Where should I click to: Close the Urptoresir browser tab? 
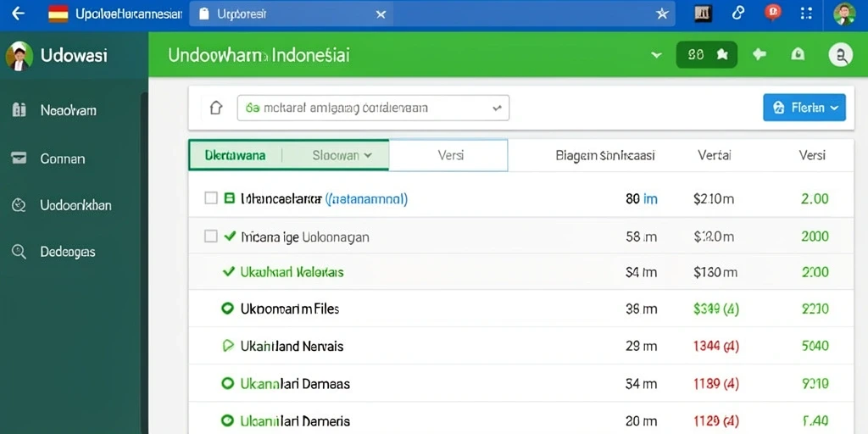click(x=381, y=14)
